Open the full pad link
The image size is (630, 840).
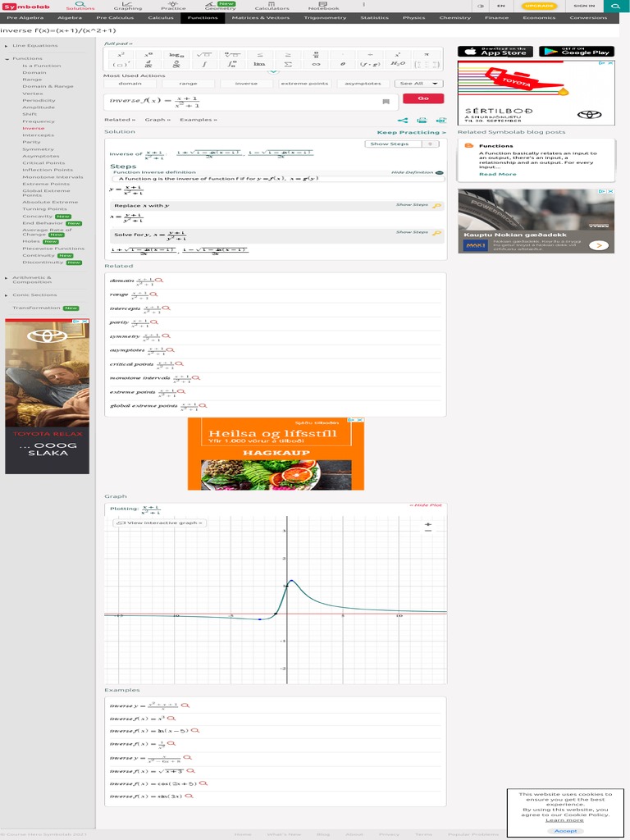coord(118,43)
